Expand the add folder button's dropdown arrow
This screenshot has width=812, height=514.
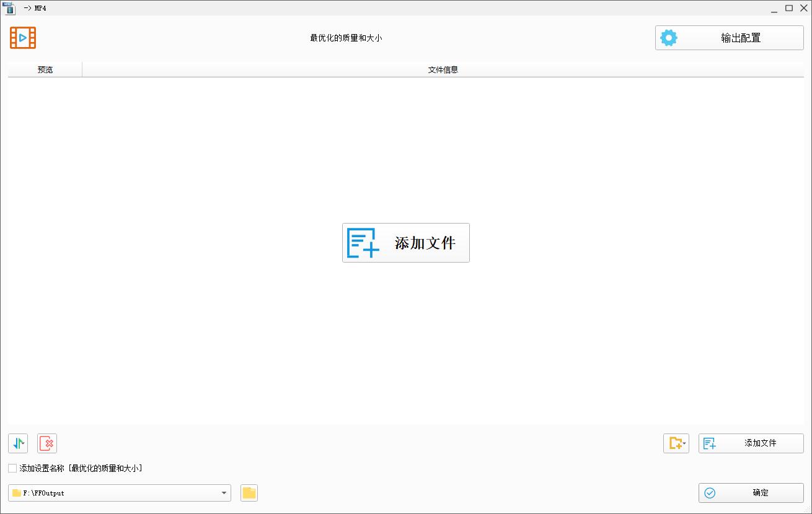(683, 443)
